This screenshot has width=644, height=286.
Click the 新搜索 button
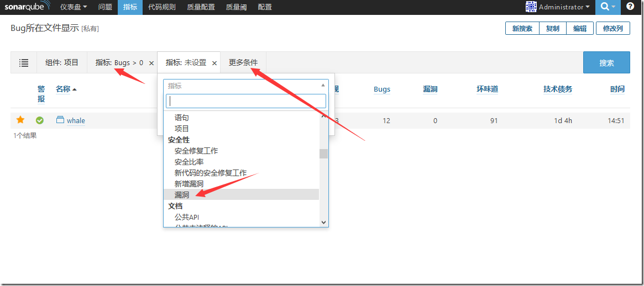coord(522,29)
